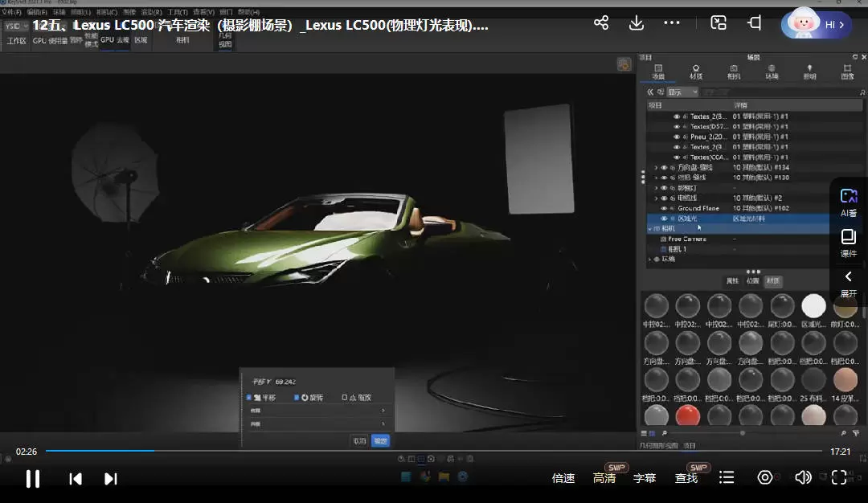868x503 pixels.
Task: Open the AI看 assistant panel
Action: click(849, 202)
